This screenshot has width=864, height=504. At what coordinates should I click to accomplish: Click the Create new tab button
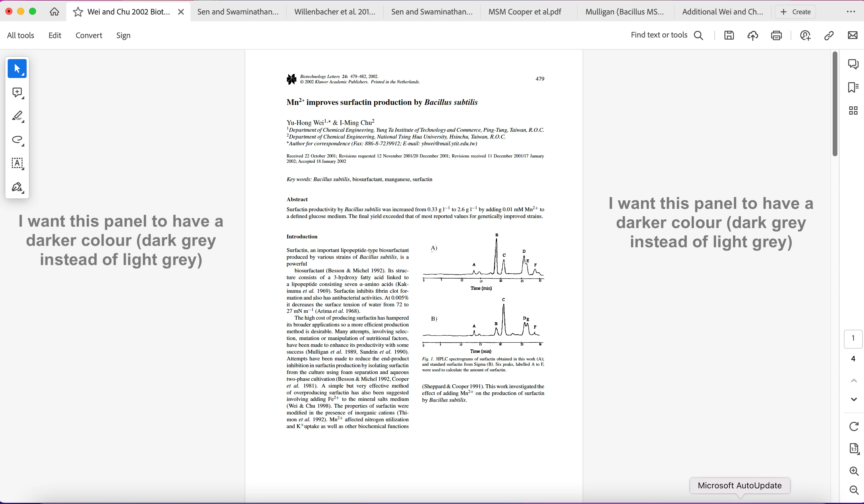795,12
